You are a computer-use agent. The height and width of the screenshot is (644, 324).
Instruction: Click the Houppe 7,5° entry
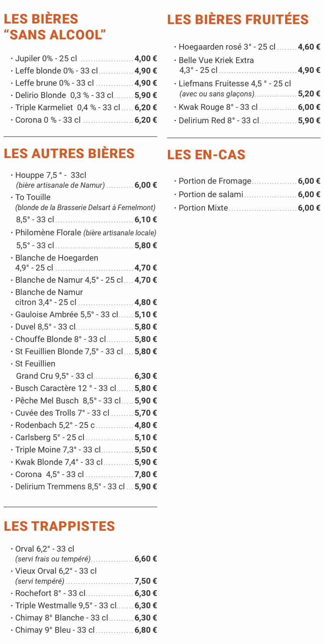[x=84, y=180]
